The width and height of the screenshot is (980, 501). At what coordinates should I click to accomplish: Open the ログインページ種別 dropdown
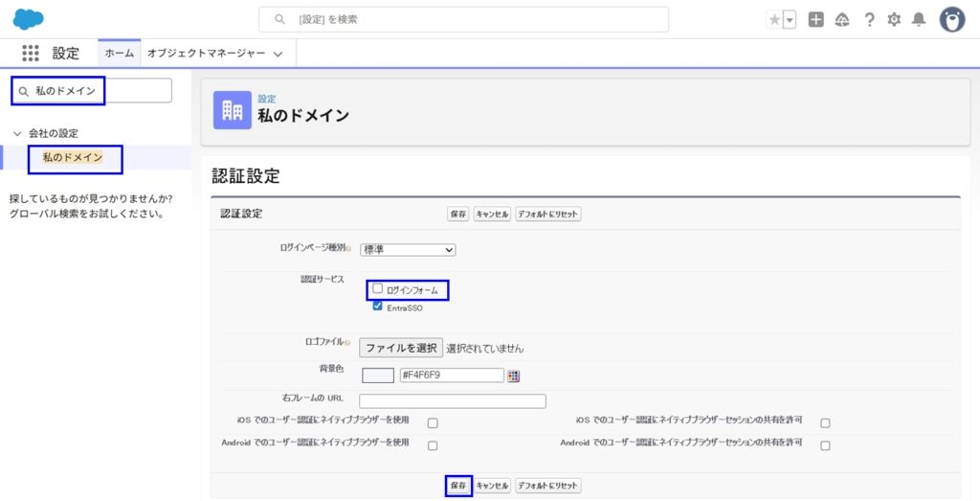[408, 250]
